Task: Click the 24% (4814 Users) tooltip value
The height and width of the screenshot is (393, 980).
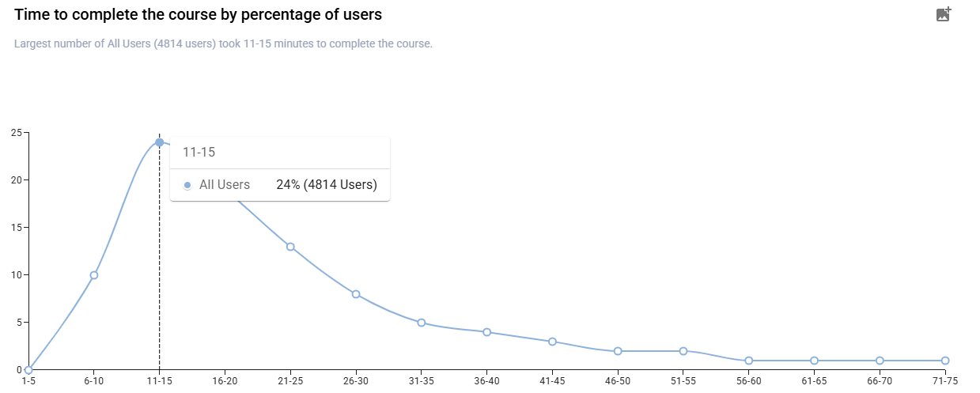Action: pyautogui.click(x=327, y=185)
